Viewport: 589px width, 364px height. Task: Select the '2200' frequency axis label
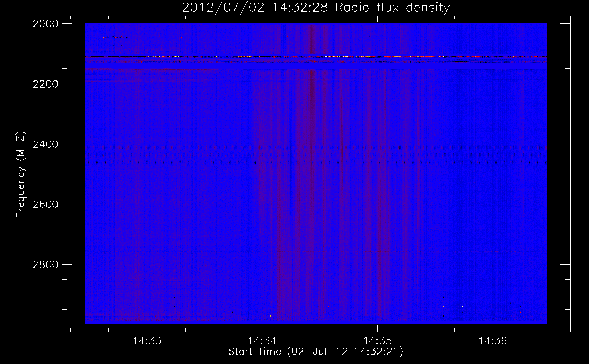coord(46,84)
